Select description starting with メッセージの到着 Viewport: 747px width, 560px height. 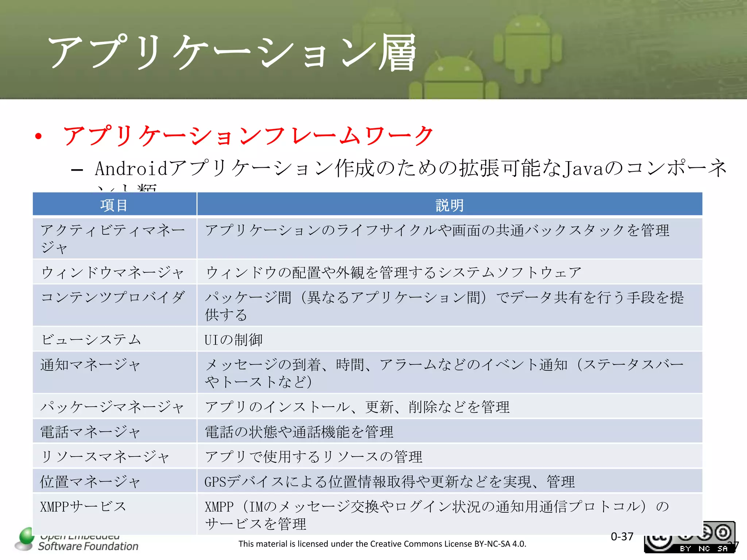(450, 372)
